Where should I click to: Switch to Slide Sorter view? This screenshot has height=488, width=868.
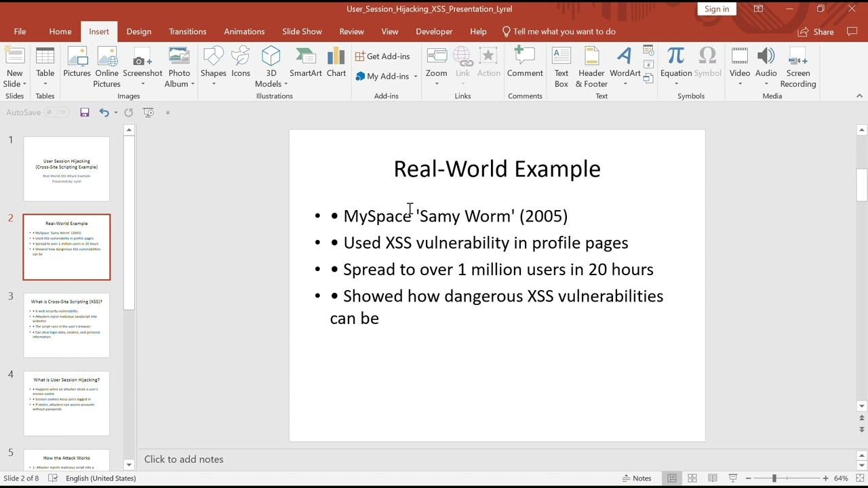click(692, 479)
